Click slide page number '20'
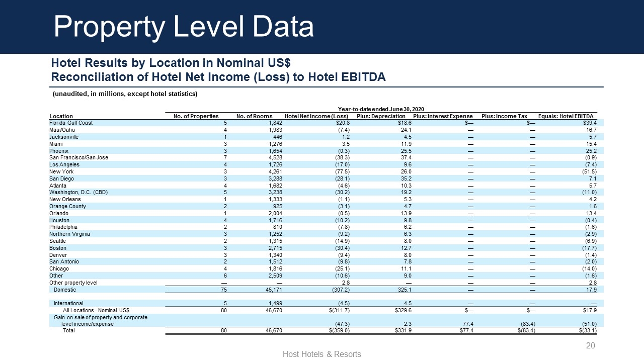 (x=590, y=346)
